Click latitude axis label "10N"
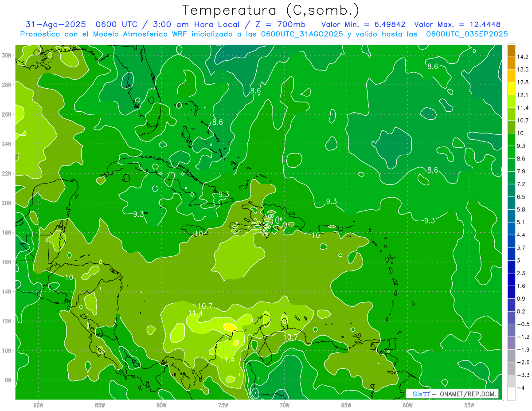The width and height of the screenshot is (532, 411). 7,351
